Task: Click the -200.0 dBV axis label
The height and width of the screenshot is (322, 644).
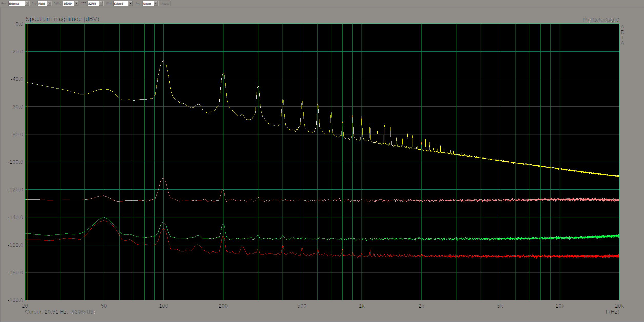Action: [15, 300]
